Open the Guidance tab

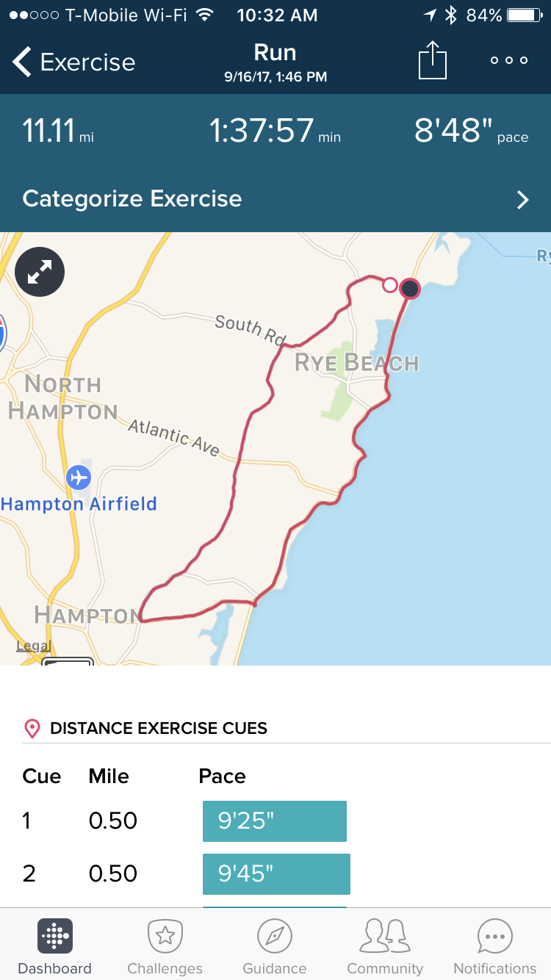pyautogui.click(x=275, y=946)
